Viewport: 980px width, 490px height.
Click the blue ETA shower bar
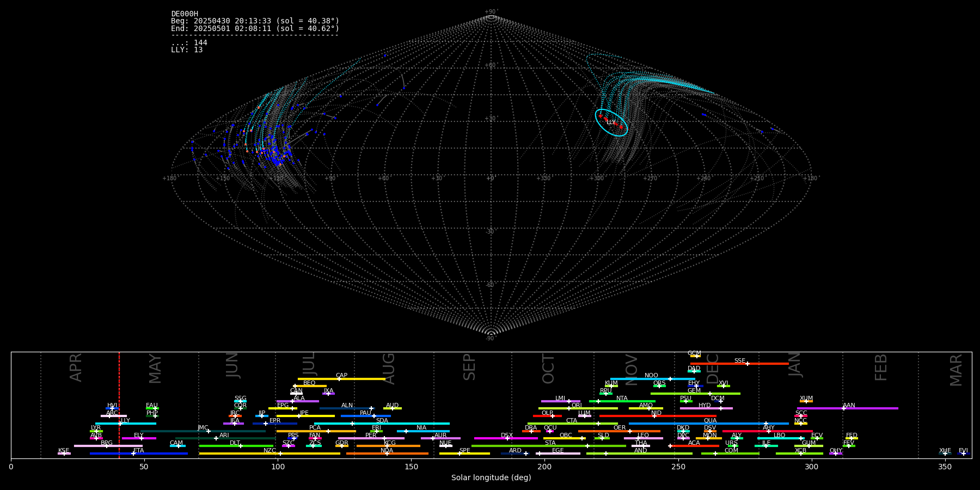tap(139, 454)
